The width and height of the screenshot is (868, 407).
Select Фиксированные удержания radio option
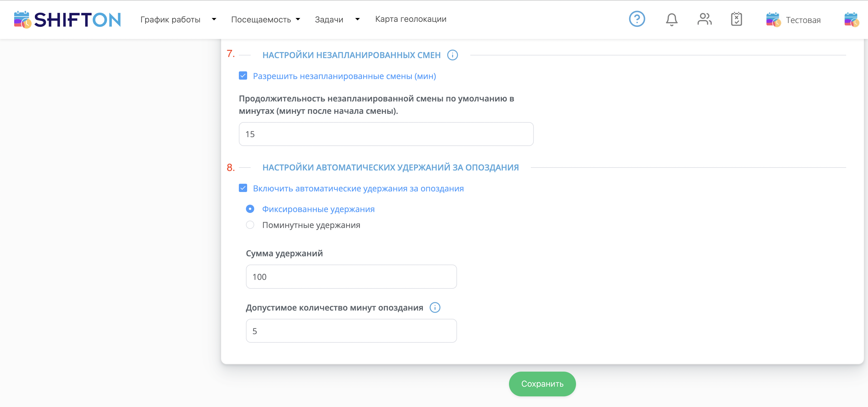point(250,209)
